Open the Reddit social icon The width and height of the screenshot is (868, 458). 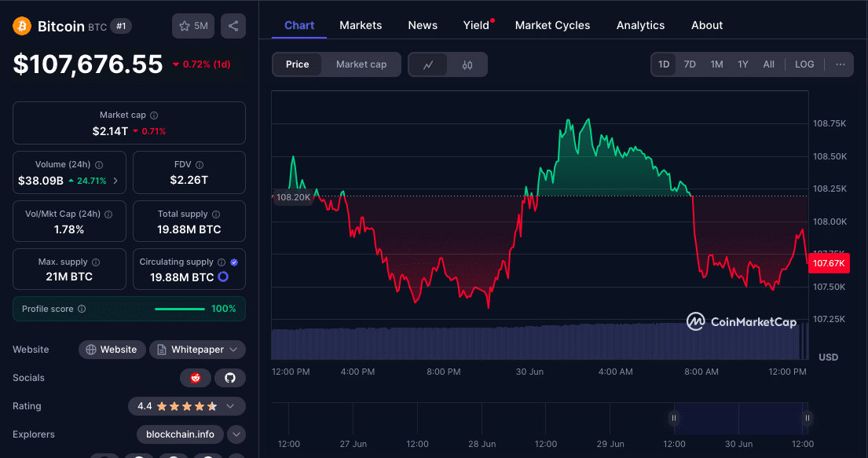tap(196, 378)
